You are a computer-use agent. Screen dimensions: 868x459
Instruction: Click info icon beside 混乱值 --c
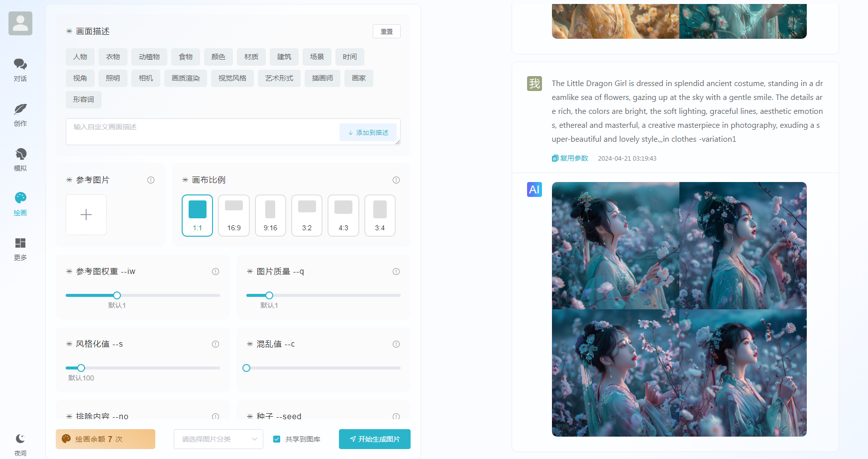(x=396, y=344)
